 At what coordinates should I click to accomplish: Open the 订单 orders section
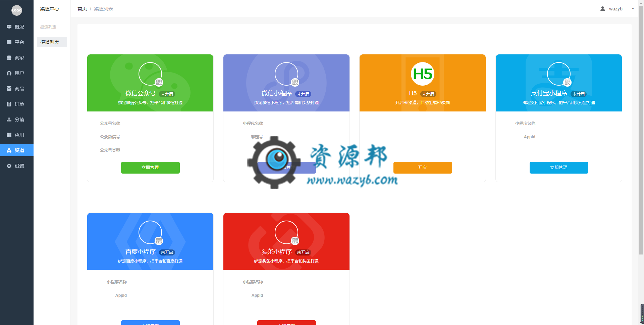(17, 104)
